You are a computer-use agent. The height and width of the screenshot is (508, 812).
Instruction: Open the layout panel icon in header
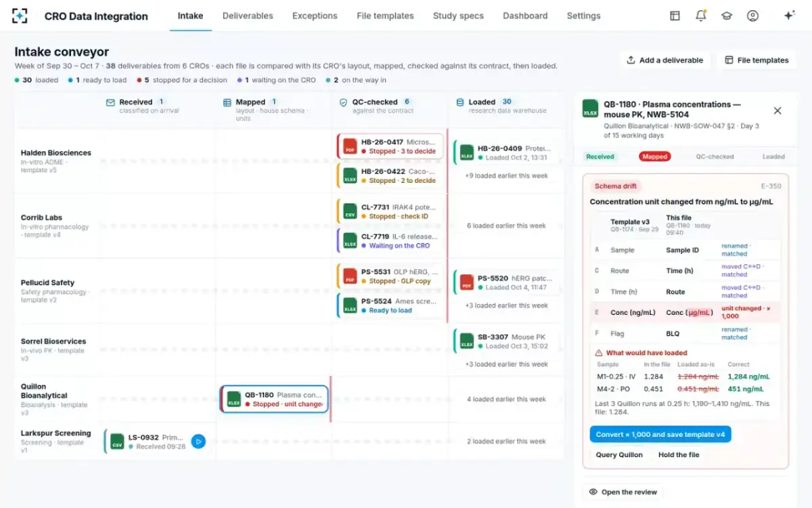click(675, 16)
